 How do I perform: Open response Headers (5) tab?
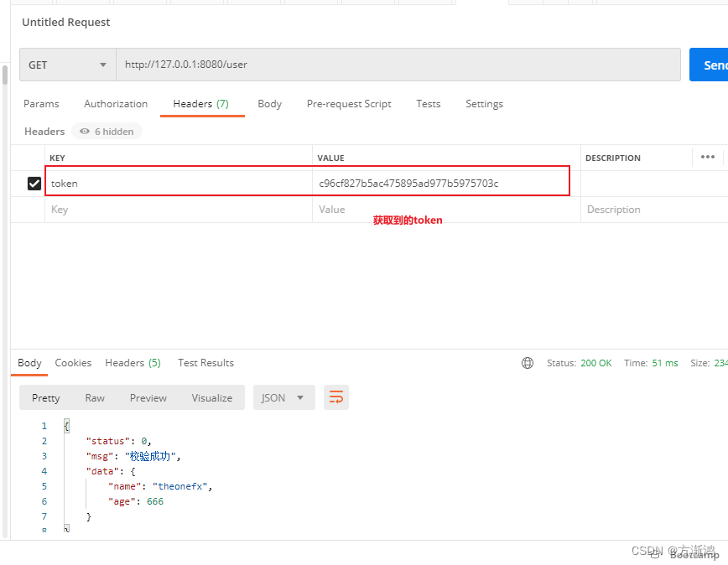(133, 363)
